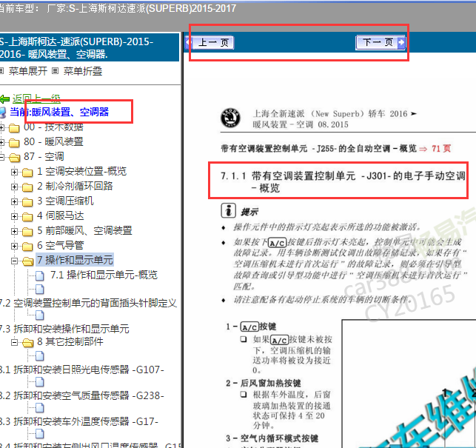Collapse 8 其它控制部件 node
The height and width of the screenshot is (448, 476).
[x=14, y=343]
